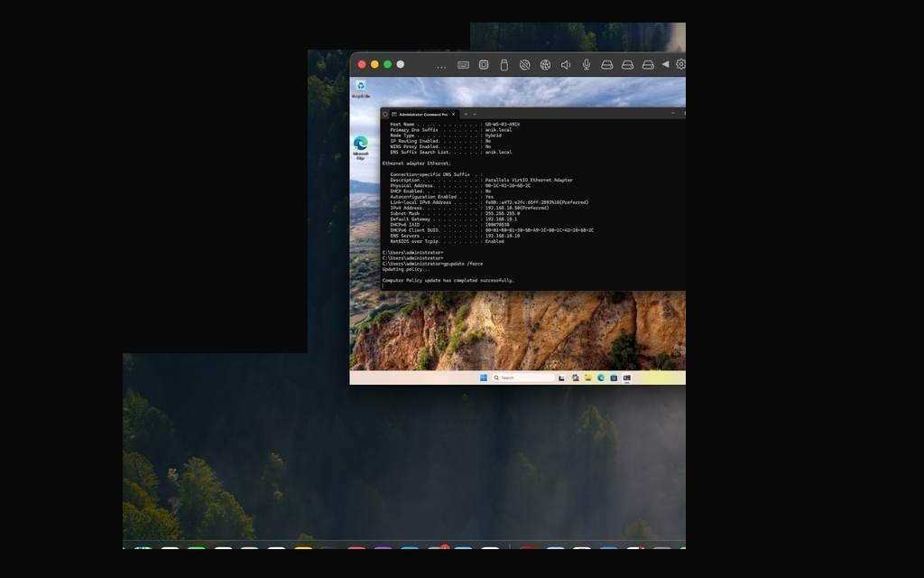
Task: Click the 'Default Gateway' line
Action: (x=453, y=219)
